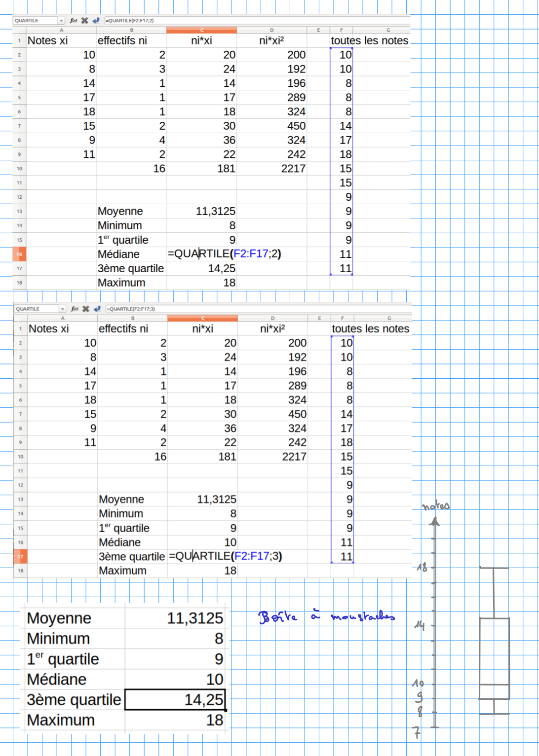The image size is (539, 756).
Task: Select total 181 in sheet editing row 17
Action: tap(227, 457)
